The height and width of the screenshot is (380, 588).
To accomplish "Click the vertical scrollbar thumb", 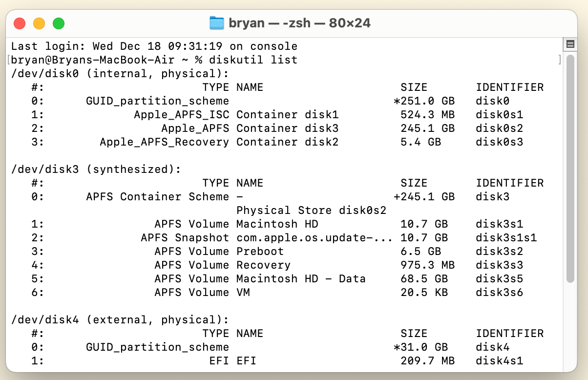I will tap(570, 169).
